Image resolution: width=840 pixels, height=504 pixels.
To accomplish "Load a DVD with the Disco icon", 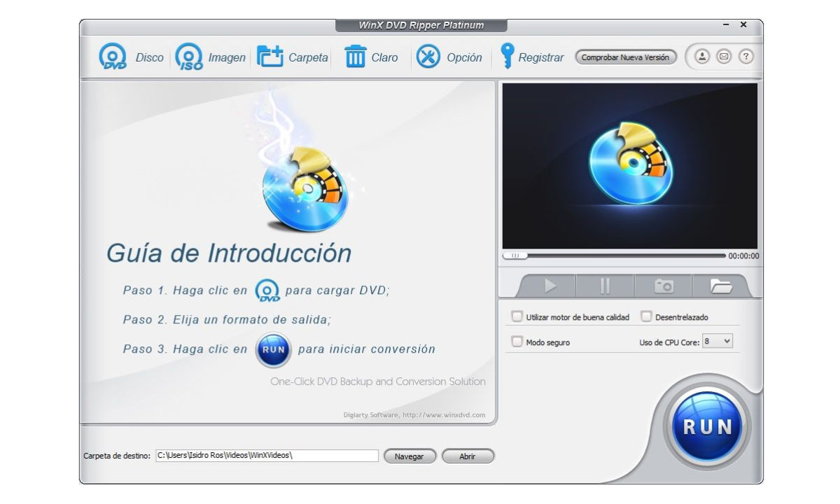I will coord(112,57).
